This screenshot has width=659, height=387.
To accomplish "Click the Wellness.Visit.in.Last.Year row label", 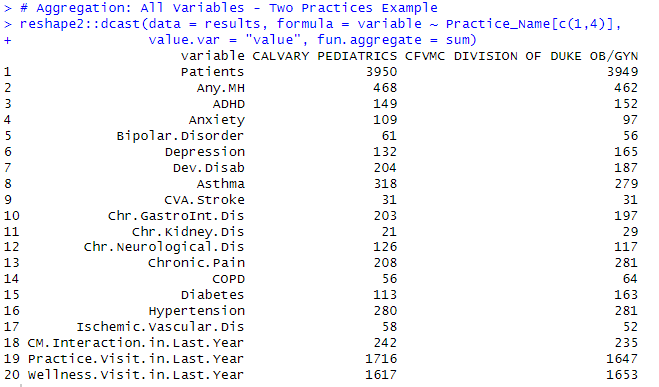I will coord(136,374).
